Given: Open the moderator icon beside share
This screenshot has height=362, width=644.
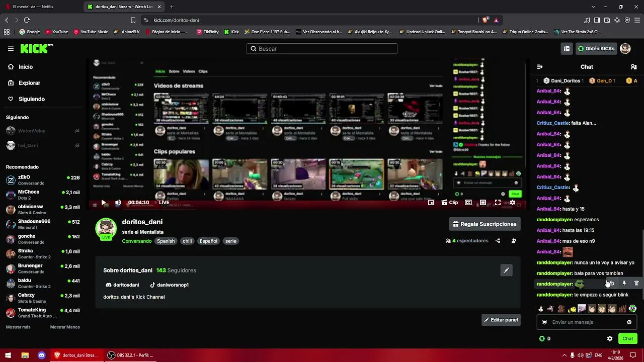Looking at the screenshot, I should click(x=514, y=241).
